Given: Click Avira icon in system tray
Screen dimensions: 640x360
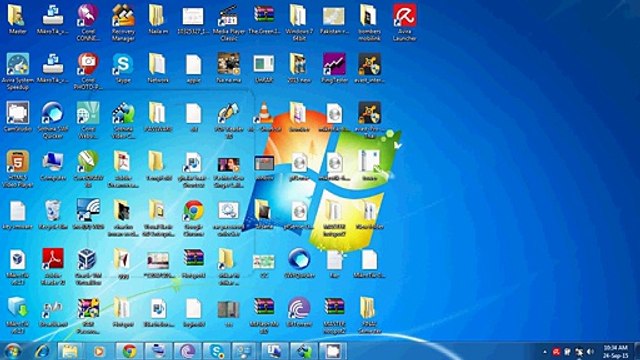Looking at the screenshot, I should click(x=556, y=351).
